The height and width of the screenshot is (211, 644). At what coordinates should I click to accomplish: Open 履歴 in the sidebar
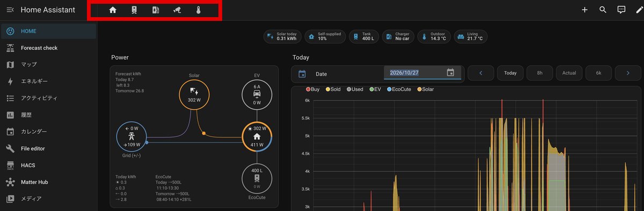click(x=49, y=115)
